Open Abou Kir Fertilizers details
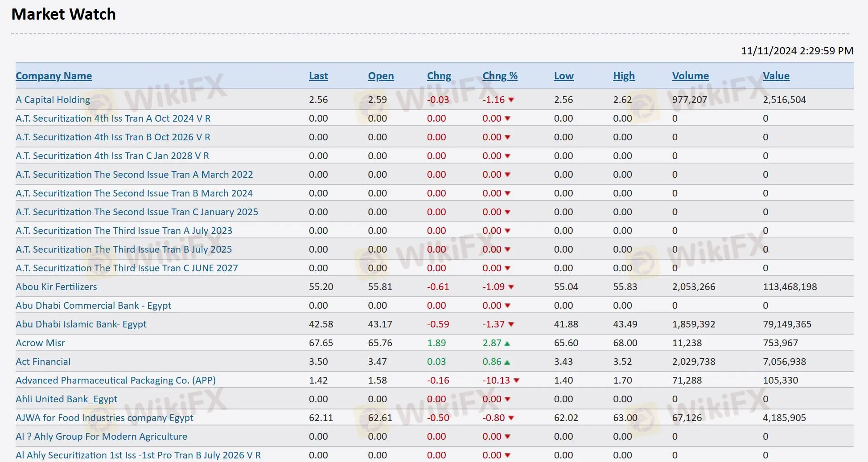Screen dimensions: 868x462 point(56,287)
